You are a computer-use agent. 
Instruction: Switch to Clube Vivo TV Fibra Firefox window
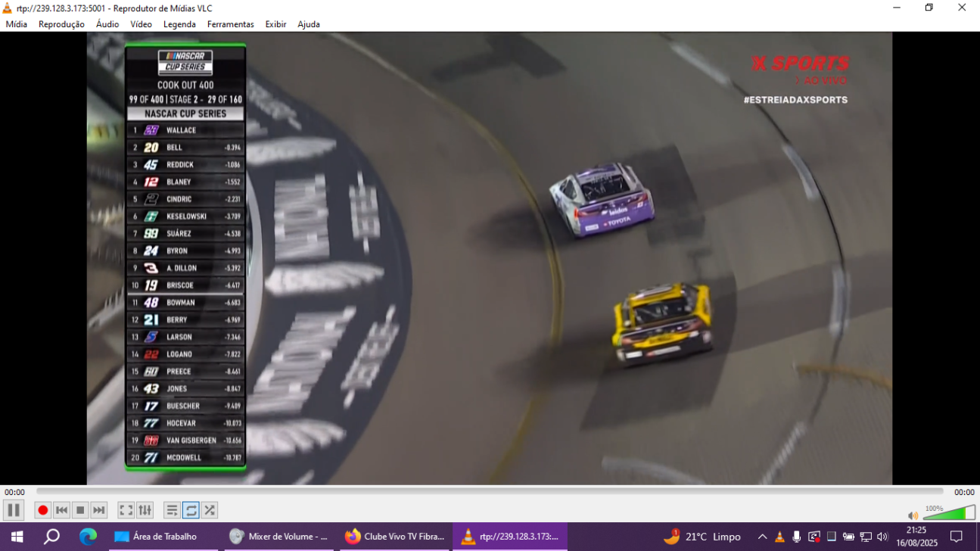tap(395, 537)
